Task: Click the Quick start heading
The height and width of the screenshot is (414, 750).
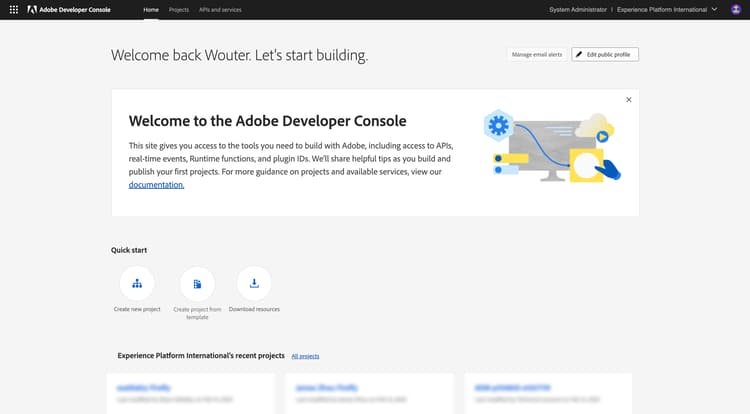Action: coord(129,250)
